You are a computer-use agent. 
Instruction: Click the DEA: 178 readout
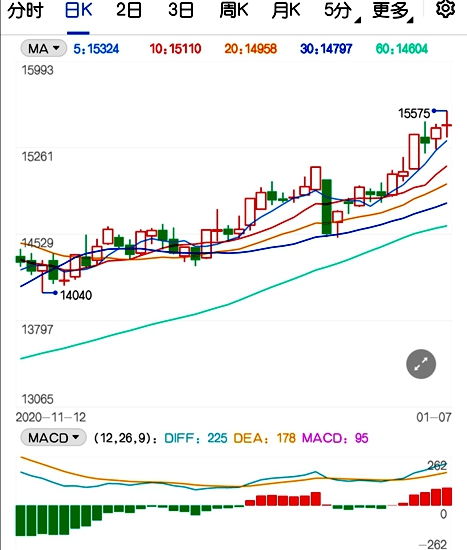point(265,438)
